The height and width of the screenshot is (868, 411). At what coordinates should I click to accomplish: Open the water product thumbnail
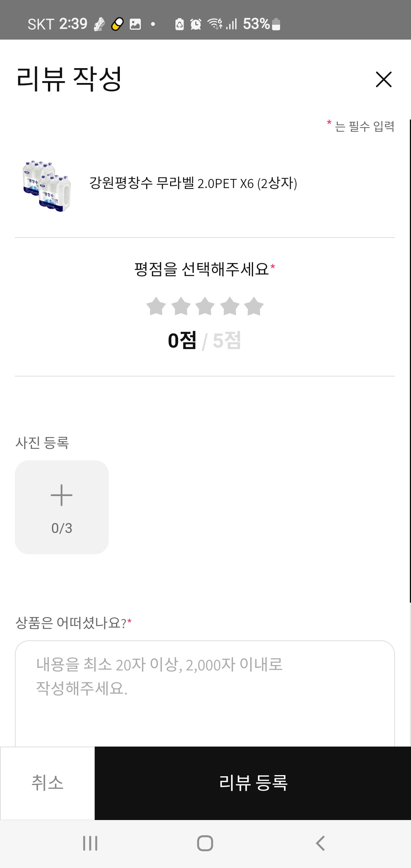tap(46, 185)
